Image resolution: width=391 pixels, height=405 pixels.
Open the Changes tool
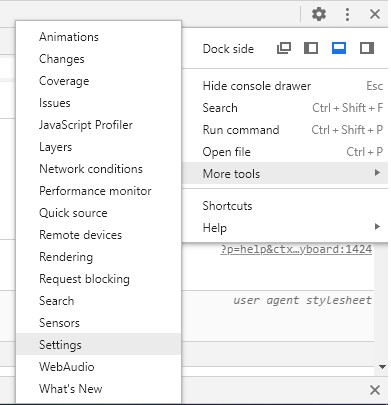(x=98, y=59)
